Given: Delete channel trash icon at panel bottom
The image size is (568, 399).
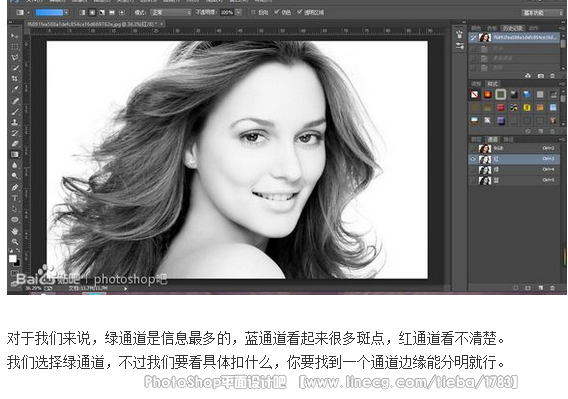Looking at the screenshot, I should point(552,288).
